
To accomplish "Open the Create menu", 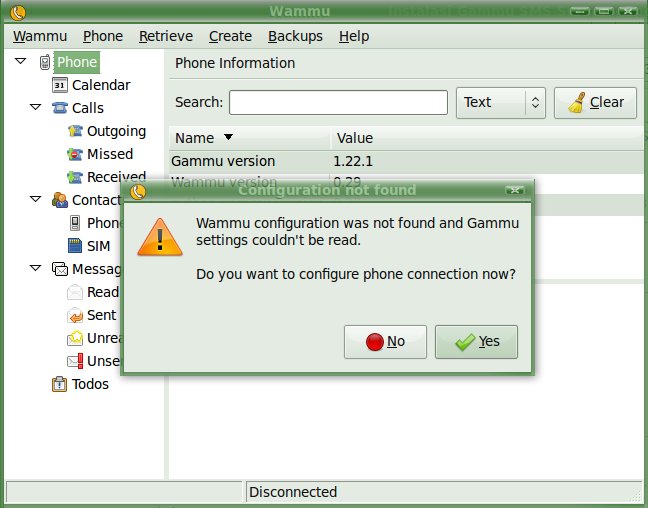I will coord(230,36).
